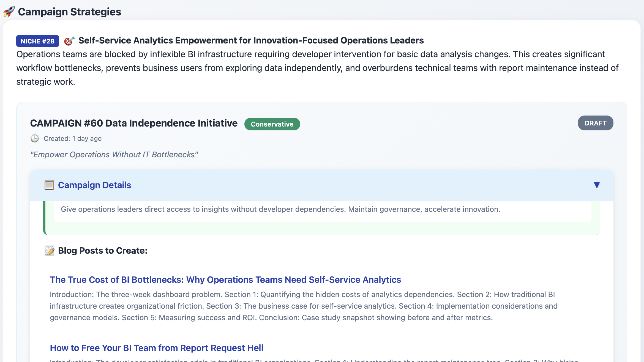Click the DRAFT status badge
The image size is (644, 362).
click(595, 123)
